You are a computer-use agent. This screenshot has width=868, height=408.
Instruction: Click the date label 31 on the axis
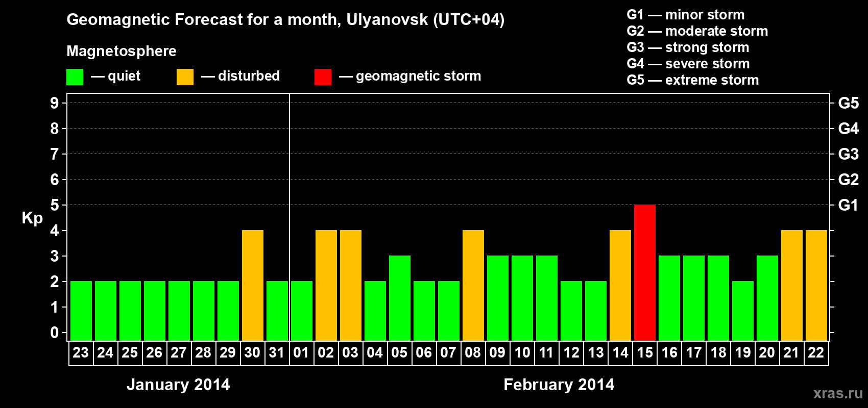[277, 352]
